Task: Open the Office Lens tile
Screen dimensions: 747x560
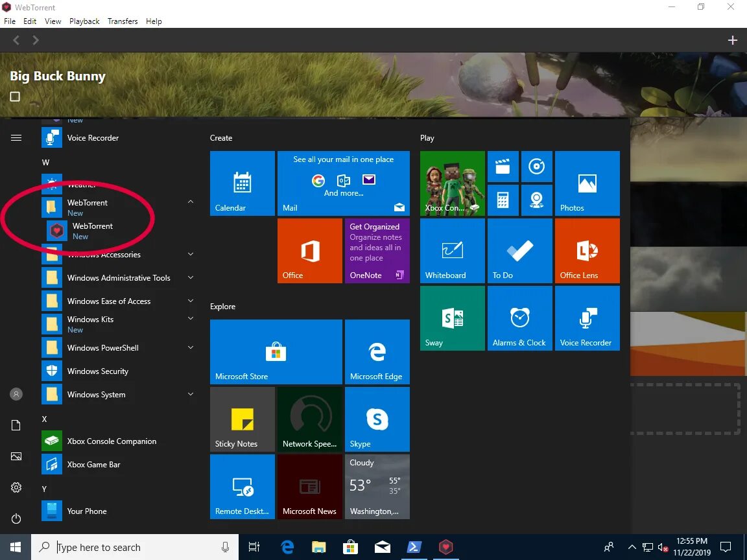Action: [587, 251]
